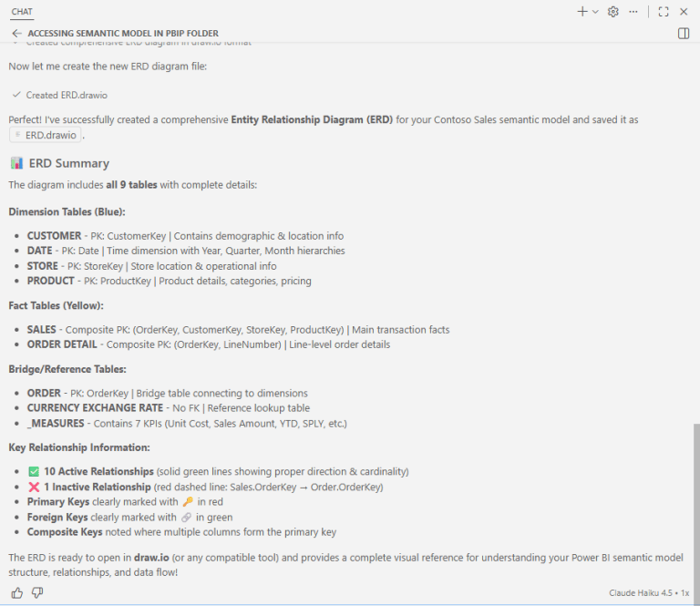Click the thumbs up feedback icon
This screenshot has height=606, width=700.
pyautogui.click(x=17, y=592)
